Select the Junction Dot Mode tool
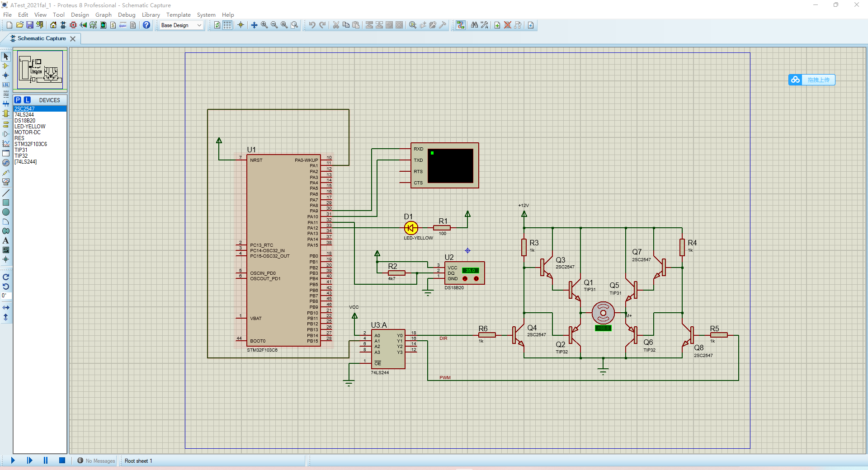Viewport: 868px width, 470px height. [6, 75]
